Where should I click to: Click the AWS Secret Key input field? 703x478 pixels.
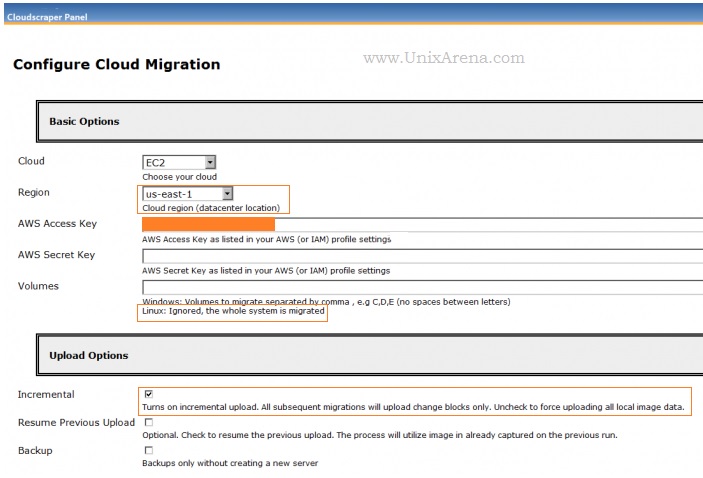[x=422, y=256]
